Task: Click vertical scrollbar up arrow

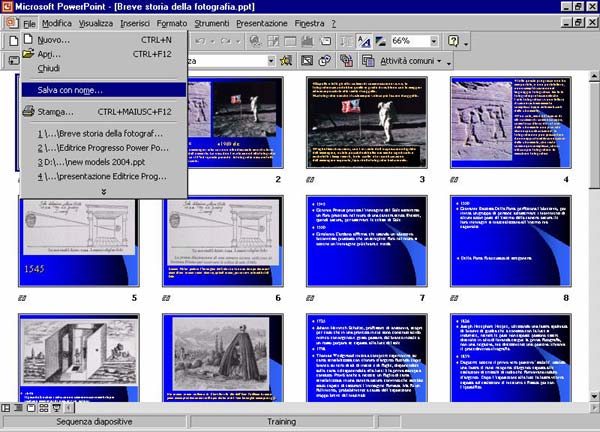Action: (x=594, y=77)
